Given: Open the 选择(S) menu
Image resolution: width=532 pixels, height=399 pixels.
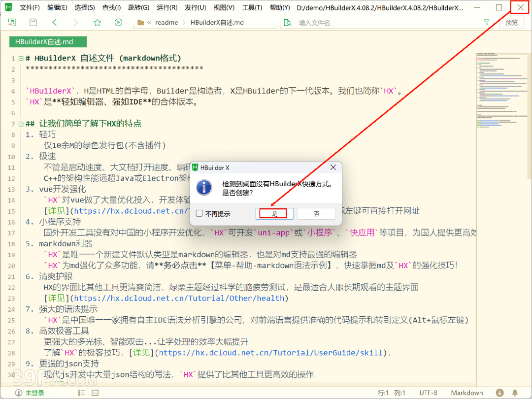Looking at the screenshot, I should (x=85, y=7).
